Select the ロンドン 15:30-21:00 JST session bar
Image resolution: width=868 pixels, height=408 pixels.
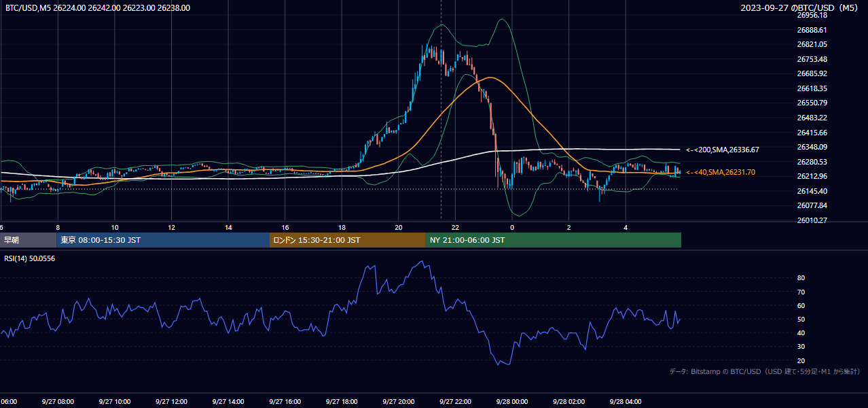coord(348,240)
